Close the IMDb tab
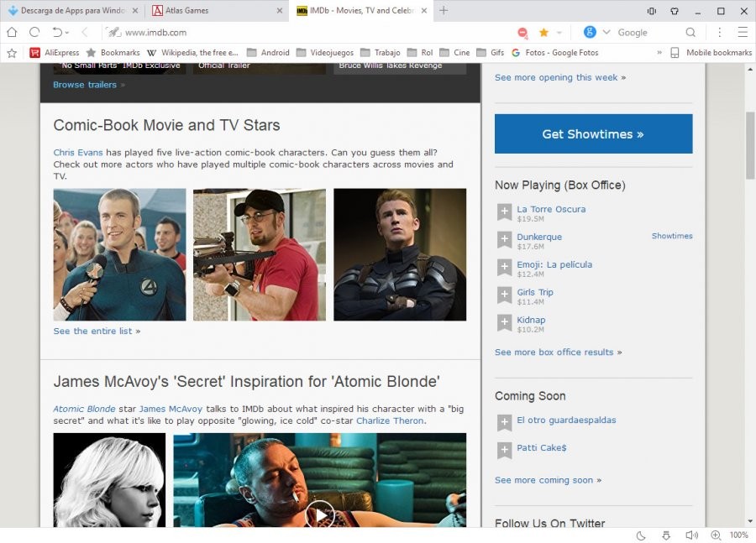The image size is (756, 543). click(x=424, y=11)
